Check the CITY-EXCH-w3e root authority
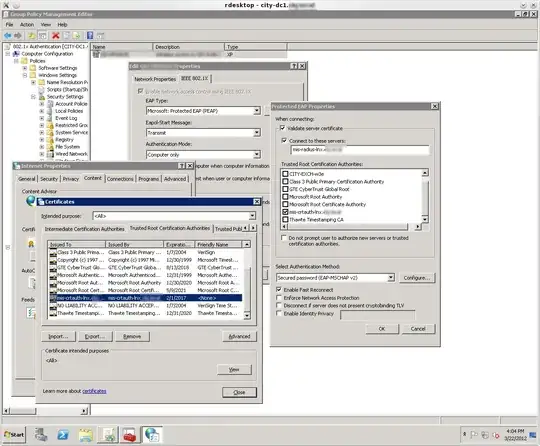540x446 pixels. click(285, 174)
